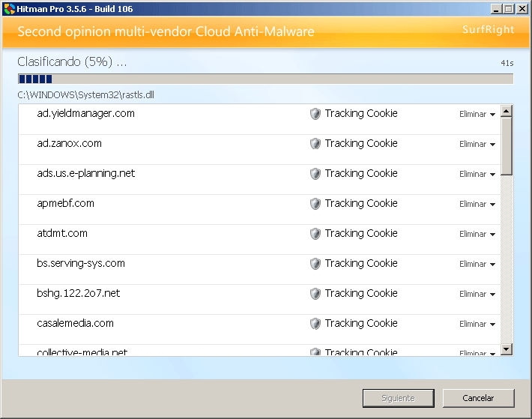The height and width of the screenshot is (419, 532).
Task: Click shield icon for bs.serving-sys.com
Action: (x=315, y=264)
